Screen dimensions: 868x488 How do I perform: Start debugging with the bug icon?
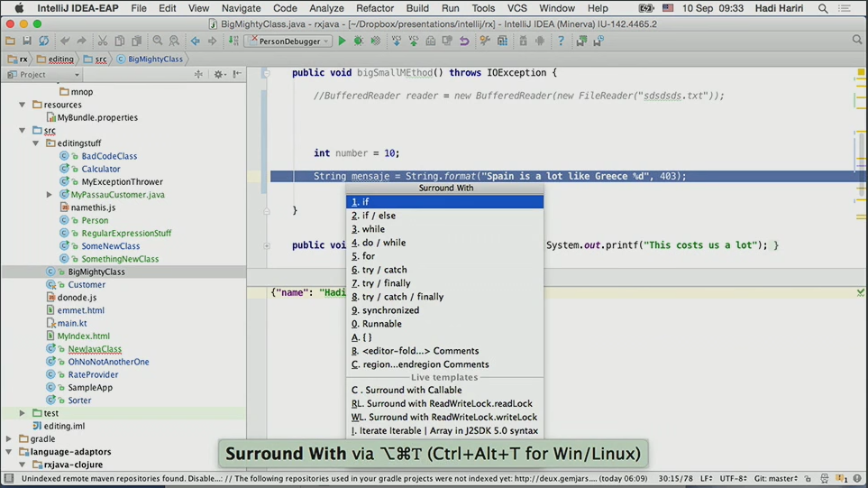point(358,41)
